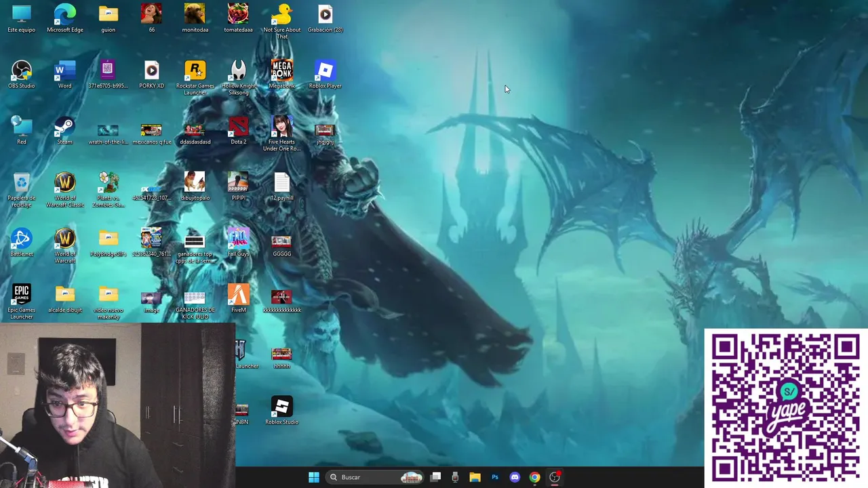
Task: Select the purple 371e6705-b995 file
Action: tap(108, 75)
